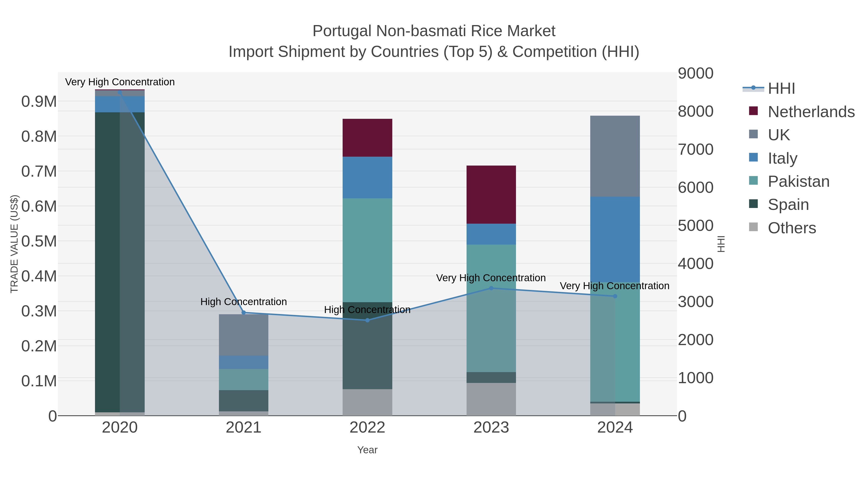This screenshot has height=488, width=868.
Task: Click the 0.9M left axis tick
Action: [39, 101]
